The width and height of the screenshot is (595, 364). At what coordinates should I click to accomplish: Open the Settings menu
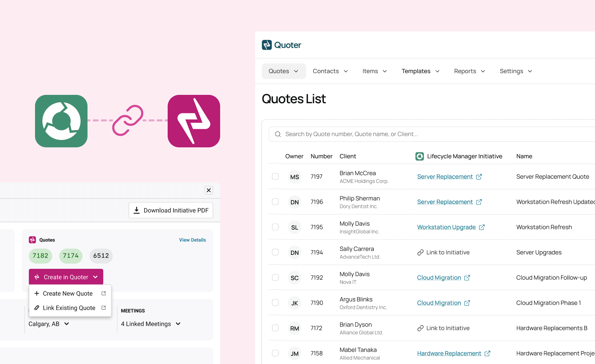[516, 71]
